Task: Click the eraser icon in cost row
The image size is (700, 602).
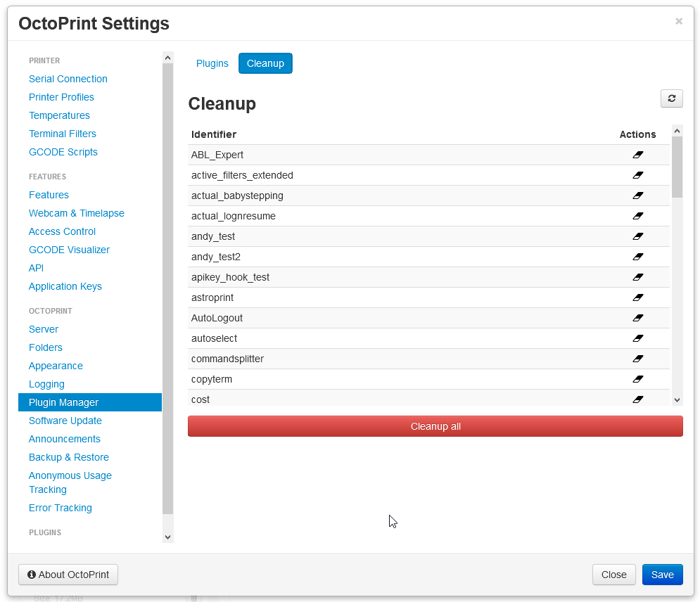Action: 637,399
